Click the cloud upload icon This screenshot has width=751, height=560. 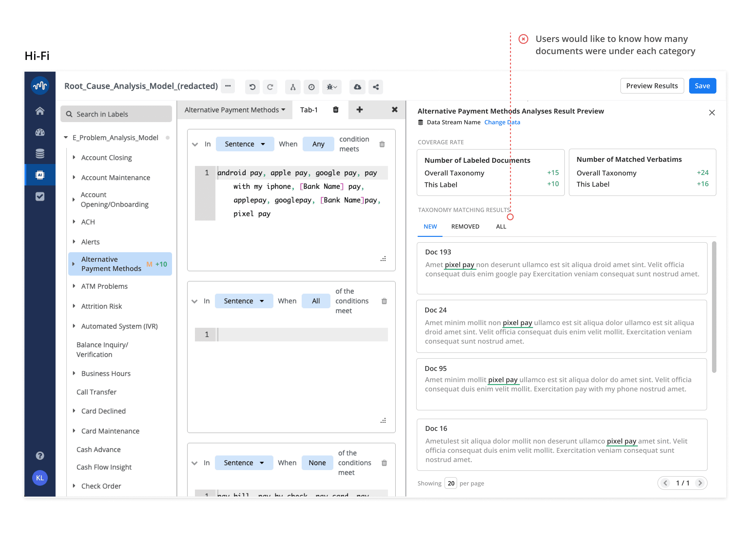coord(357,87)
